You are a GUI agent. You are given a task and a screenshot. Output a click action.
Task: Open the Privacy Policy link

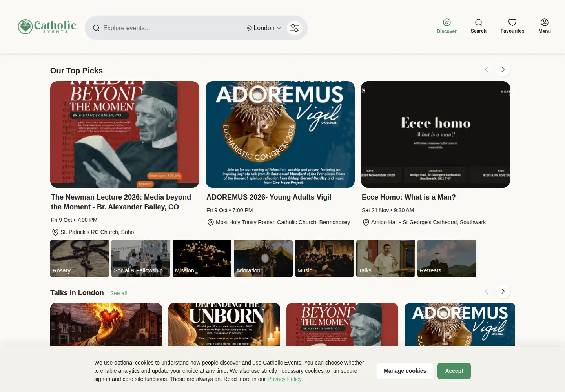(284, 379)
